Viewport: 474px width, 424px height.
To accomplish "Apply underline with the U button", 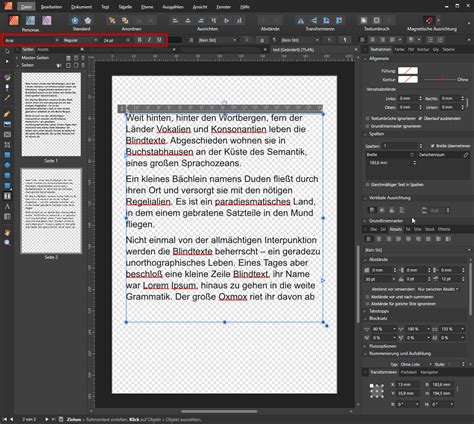I will [159, 40].
